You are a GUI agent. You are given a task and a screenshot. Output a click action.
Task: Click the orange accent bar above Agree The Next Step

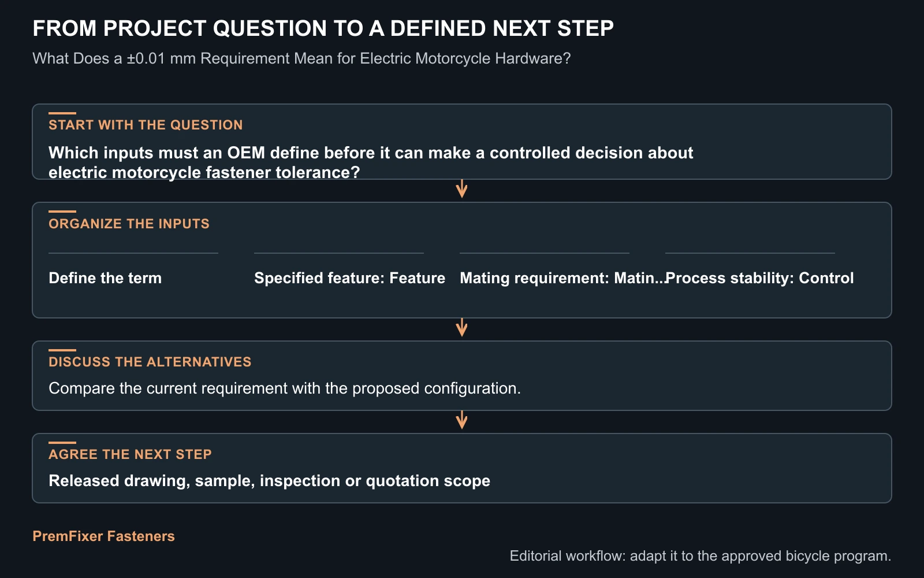62,443
